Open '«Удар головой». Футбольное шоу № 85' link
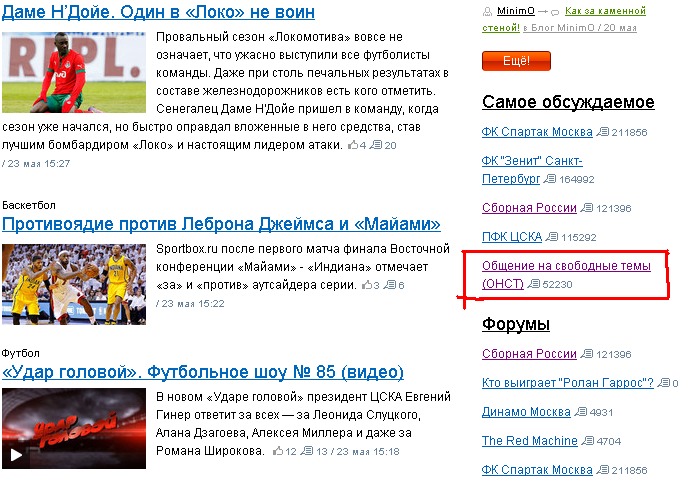This screenshot has width=695, height=482. point(203,372)
